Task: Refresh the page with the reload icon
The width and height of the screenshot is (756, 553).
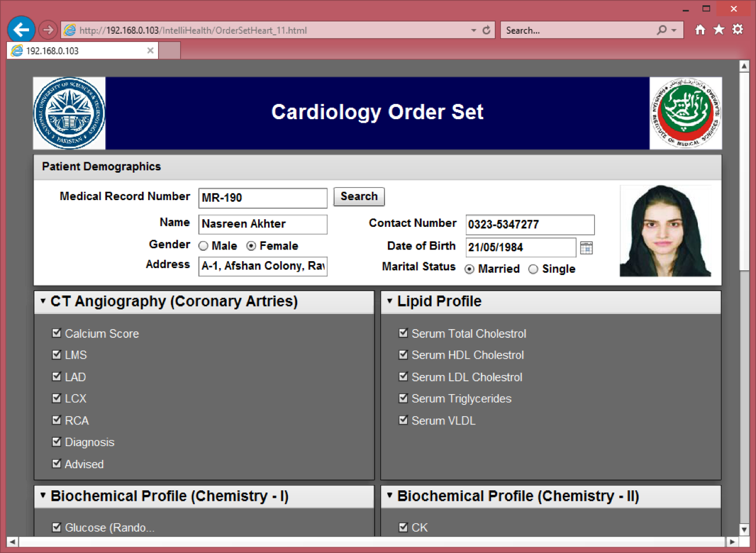Action: tap(486, 30)
